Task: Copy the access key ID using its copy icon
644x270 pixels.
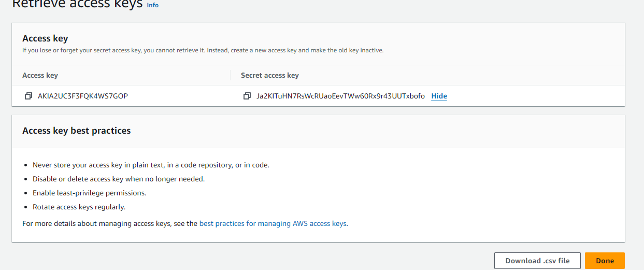Action: (28, 96)
